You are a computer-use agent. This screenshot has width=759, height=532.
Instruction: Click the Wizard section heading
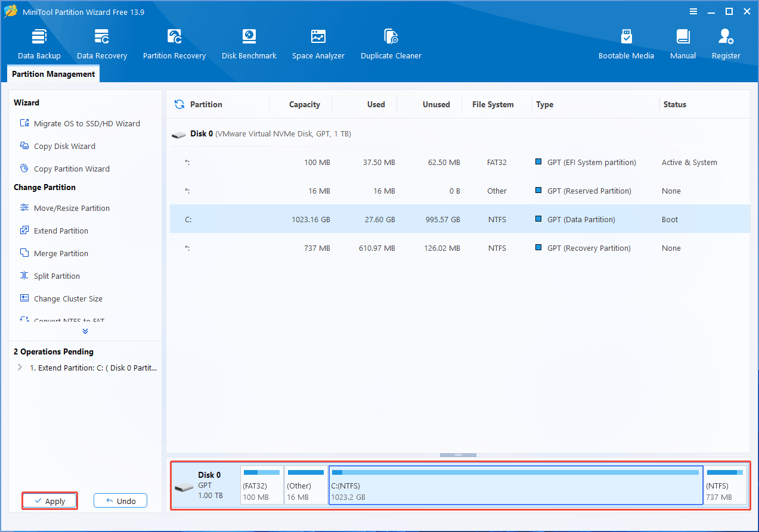point(27,102)
